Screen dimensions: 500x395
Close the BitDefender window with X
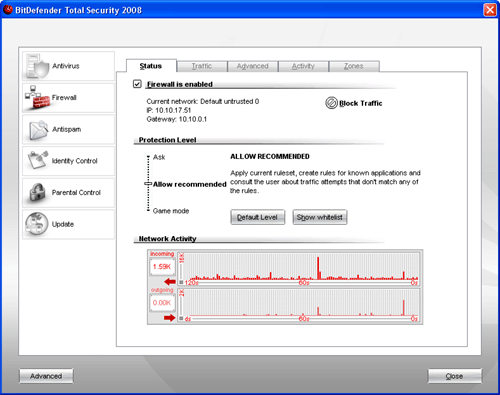tap(490, 10)
